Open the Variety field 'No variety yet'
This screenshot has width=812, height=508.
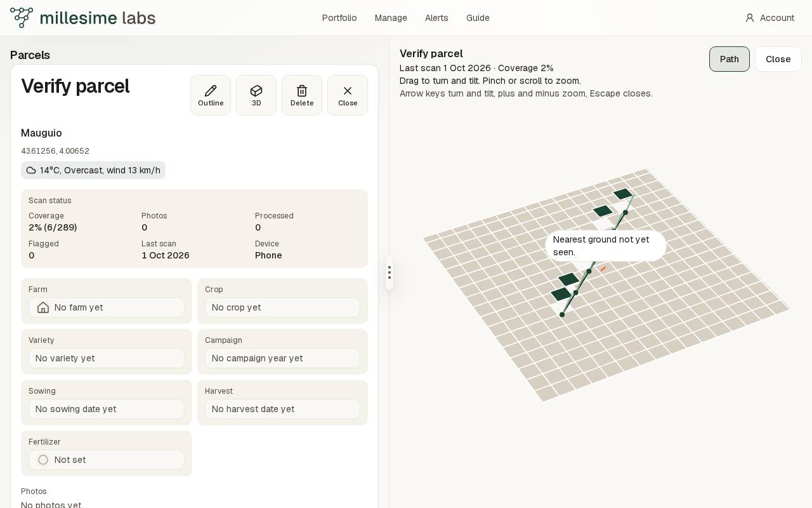[x=107, y=358]
